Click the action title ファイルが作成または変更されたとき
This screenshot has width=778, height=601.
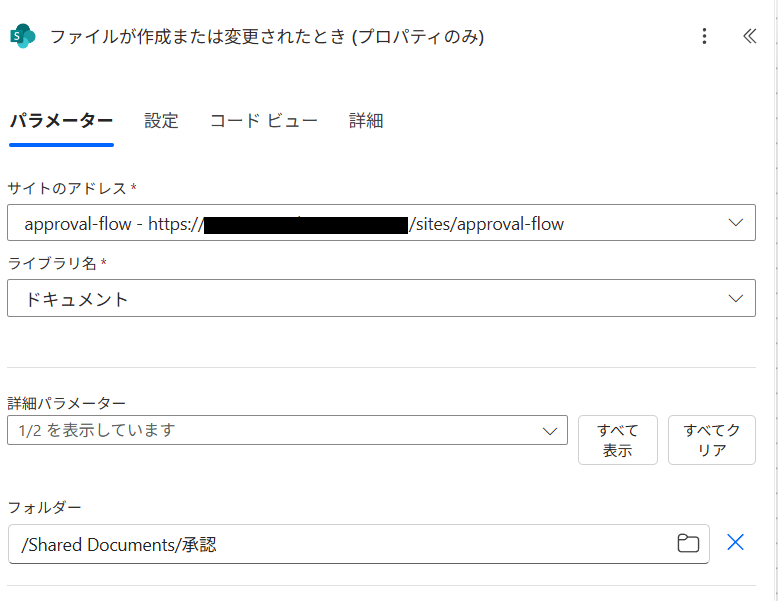(x=267, y=36)
